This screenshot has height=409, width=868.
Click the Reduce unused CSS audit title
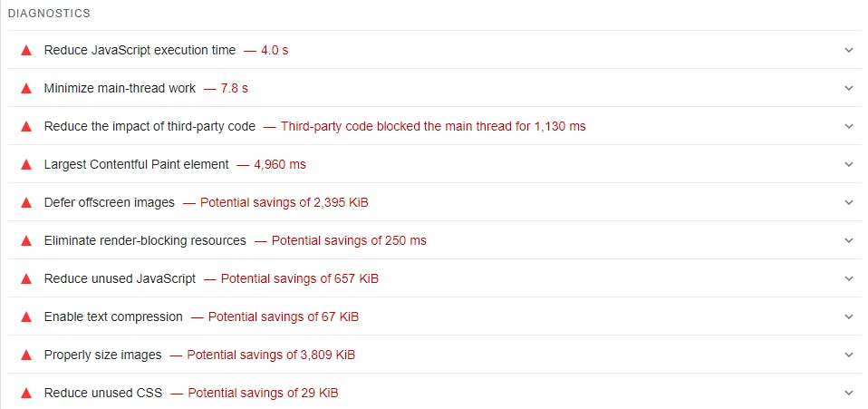tap(103, 393)
